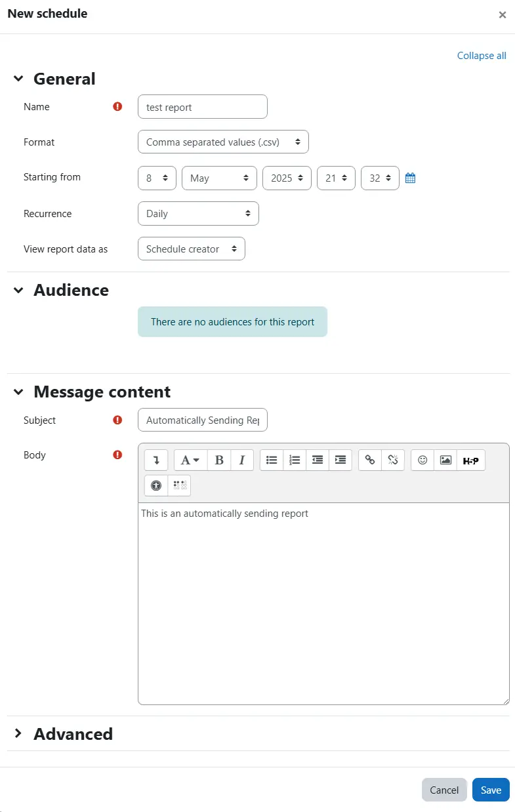Open the accessibility checker
The height and width of the screenshot is (812, 515).
pyautogui.click(x=156, y=486)
